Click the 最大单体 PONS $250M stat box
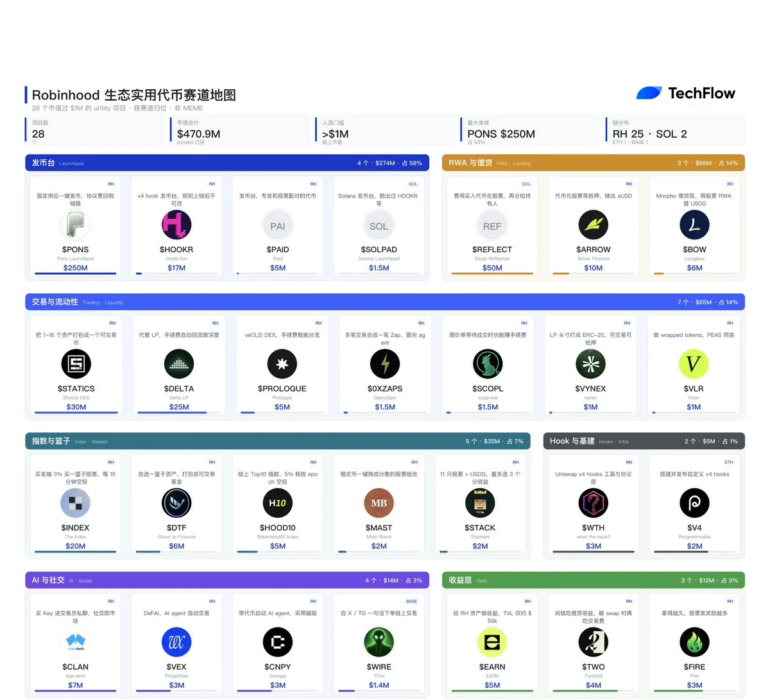The image size is (770, 700). pyautogui.click(x=529, y=131)
